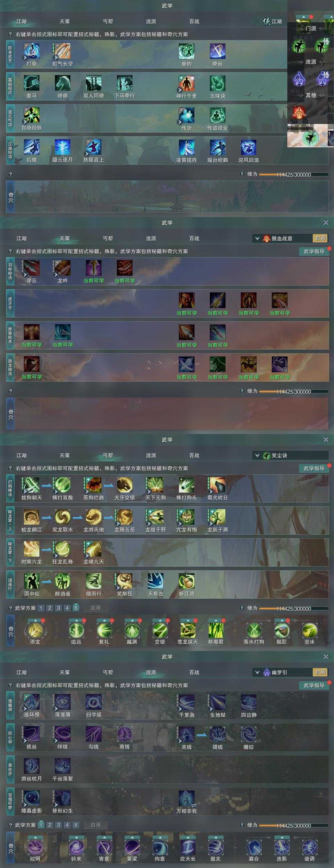The width and height of the screenshot is (334, 868).
Task: Click the 神行千里 skill icon
Action: (x=186, y=83)
